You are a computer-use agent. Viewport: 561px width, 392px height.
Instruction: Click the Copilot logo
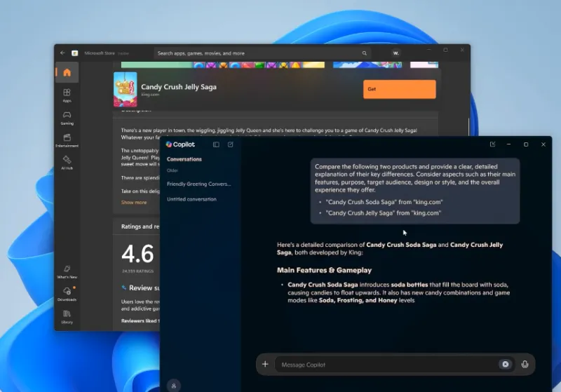pyautogui.click(x=180, y=144)
